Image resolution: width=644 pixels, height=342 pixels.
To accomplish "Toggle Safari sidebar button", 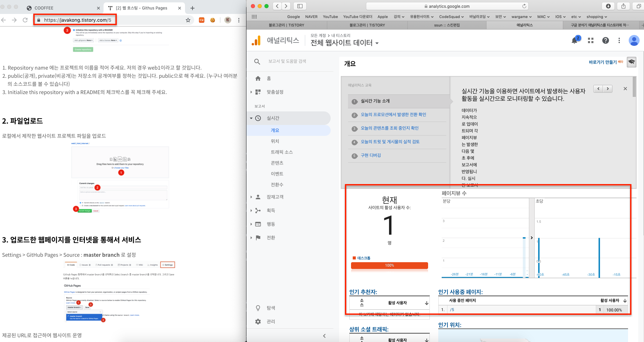I will click(x=300, y=6).
